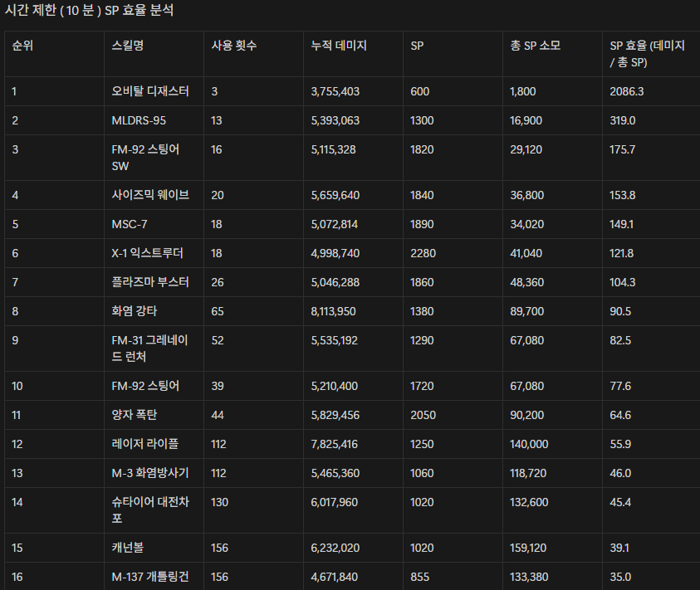Click the SP efficiency value 2086.3

point(627,91)
